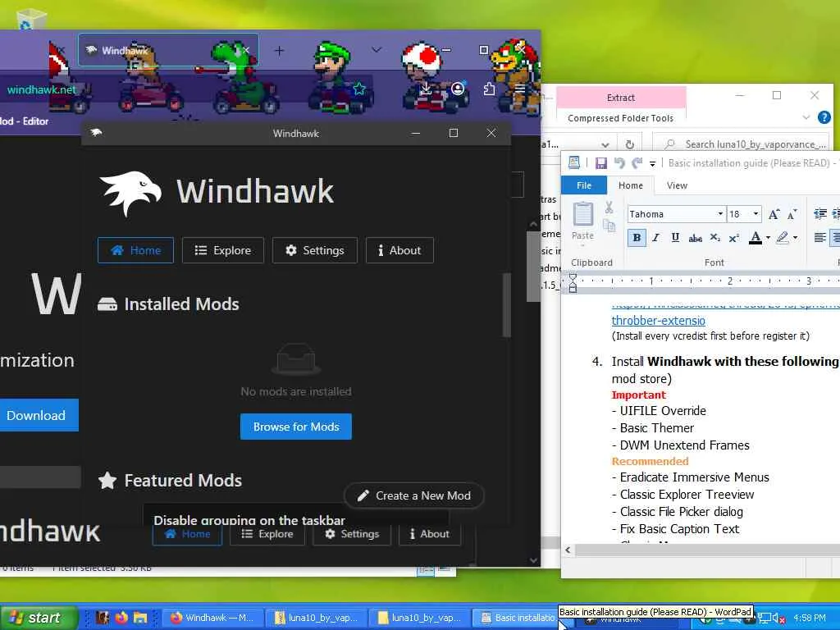Open the Firefox hamburger application menu
This screenshot has height=630, width=840.
[519, 89]
